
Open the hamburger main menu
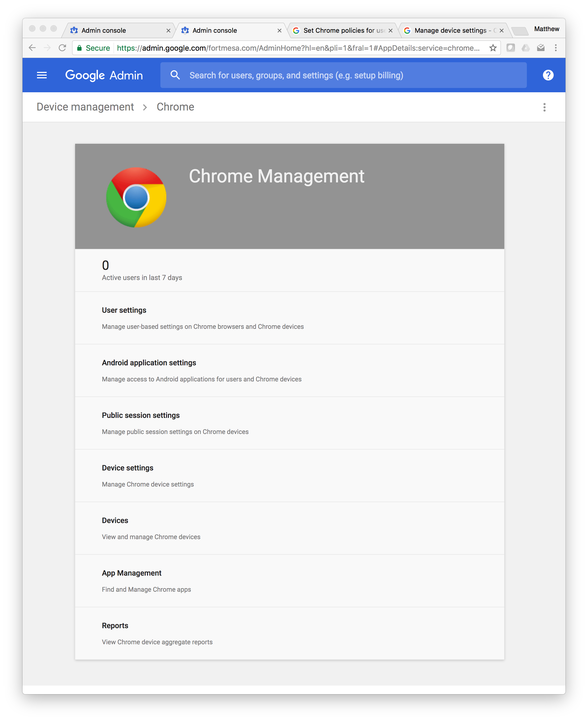tap(42, 75)
